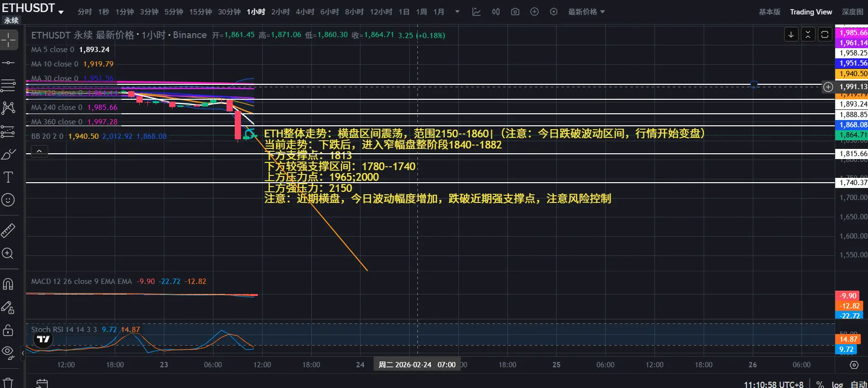
Task: Select the 6小时 interval
Action: tap(330, 12)
